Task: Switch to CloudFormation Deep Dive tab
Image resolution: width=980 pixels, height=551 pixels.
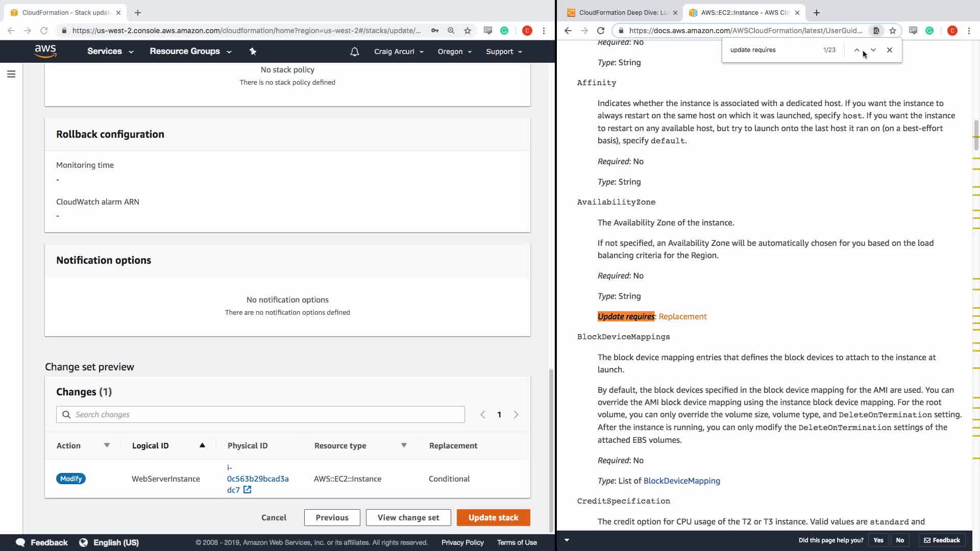Action: coord(622,13)
